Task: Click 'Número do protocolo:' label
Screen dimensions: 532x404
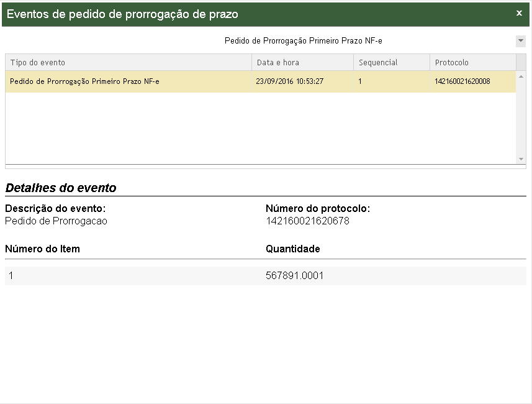Action: [x=318, y=208]
